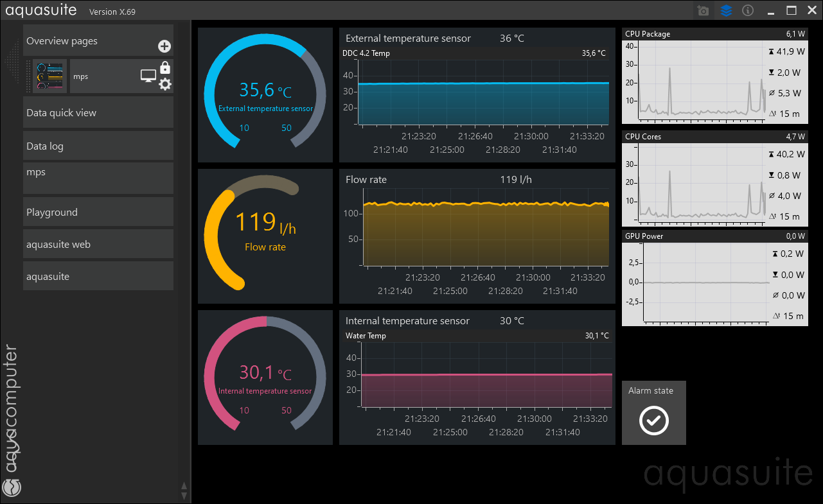Viewport: 823px width, 504px height.
Task: Click the mps overview page name
Action: pyautogui.click(x=80, y=76)
